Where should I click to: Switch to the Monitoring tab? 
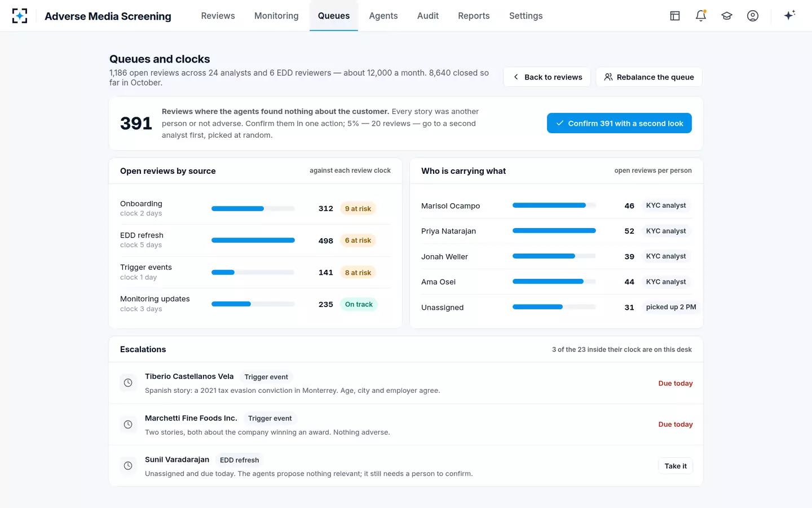[x=276, y=16]
